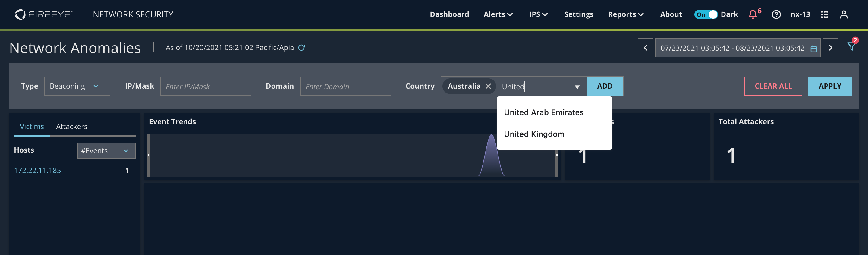Select United Arab Emirates option
The height and width of the screenshot is (255, 868).
pyautogui.click(x=554, y=112)
